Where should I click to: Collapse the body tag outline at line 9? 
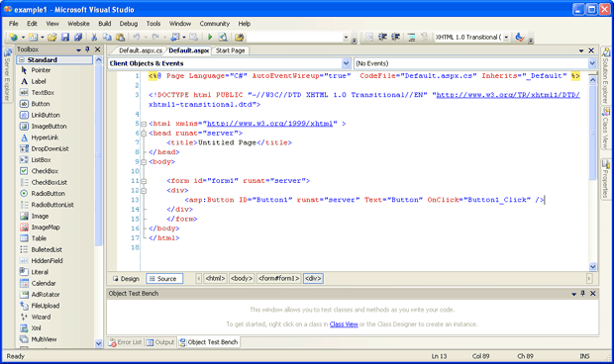pyautogui.click(x=144, y=162)
